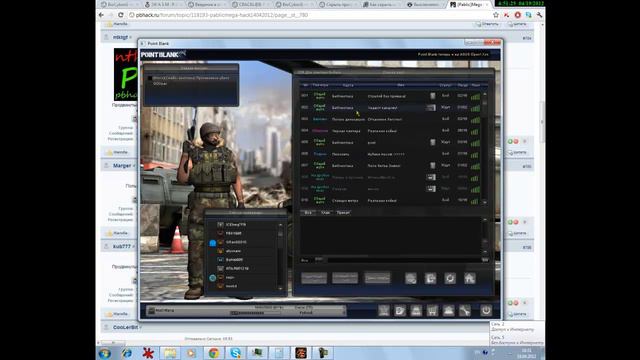The width and height of the screenshot is (640, 360).
Task: Select room 010 Станция метро
Action: click(390, 200)
